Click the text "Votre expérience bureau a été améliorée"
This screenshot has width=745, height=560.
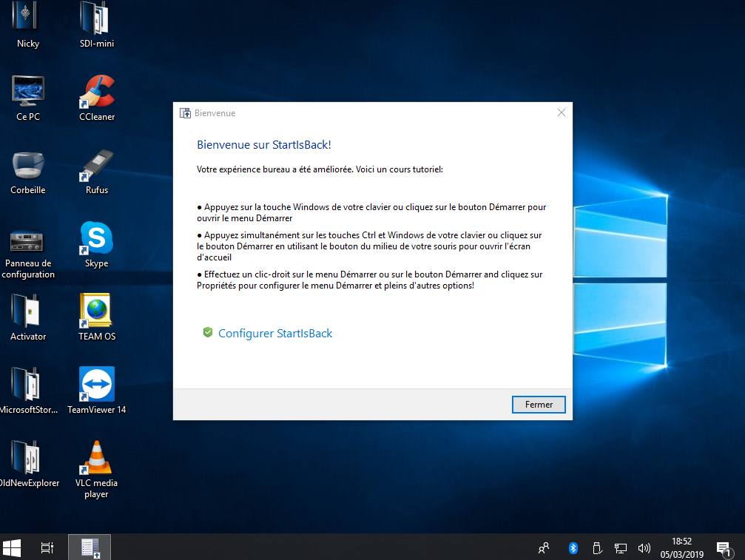coord(274,169)
